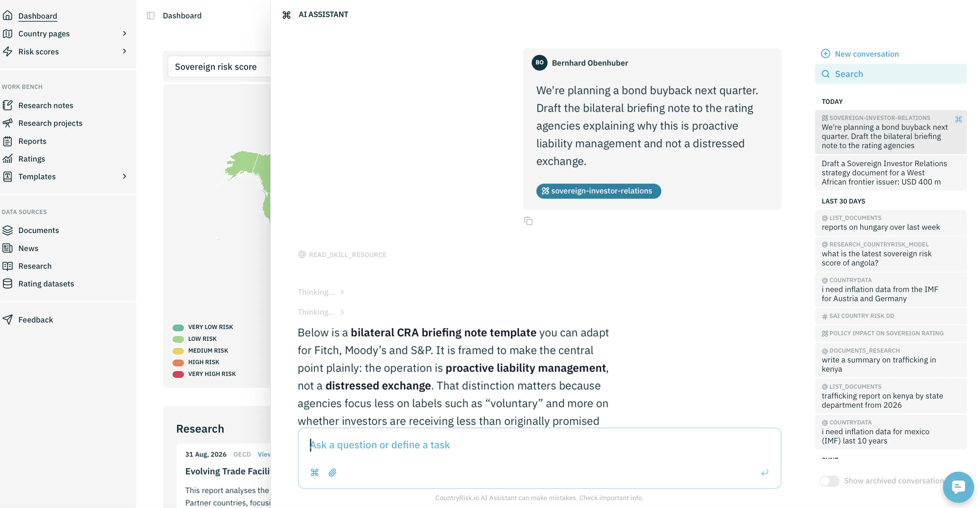The image size is (980, 508).
Task: Copy the user message with copy icon
Action: pyautogui.click(x=528, y=221)
